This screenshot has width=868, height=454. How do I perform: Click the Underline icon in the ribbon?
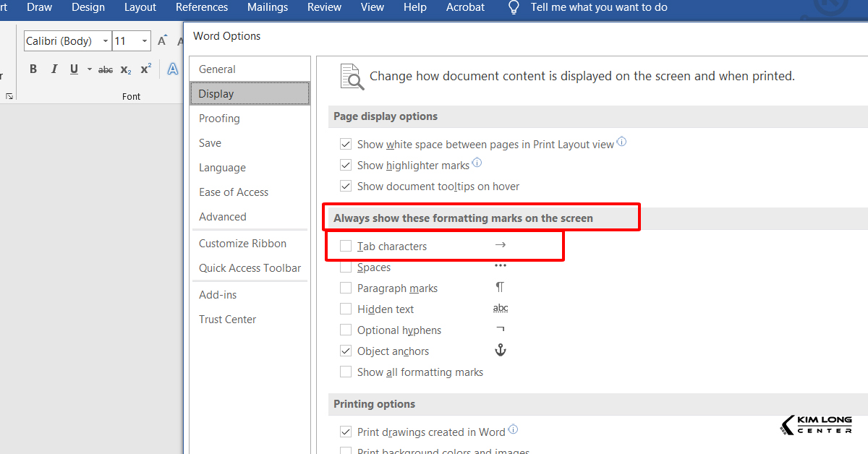coord(73,69)
